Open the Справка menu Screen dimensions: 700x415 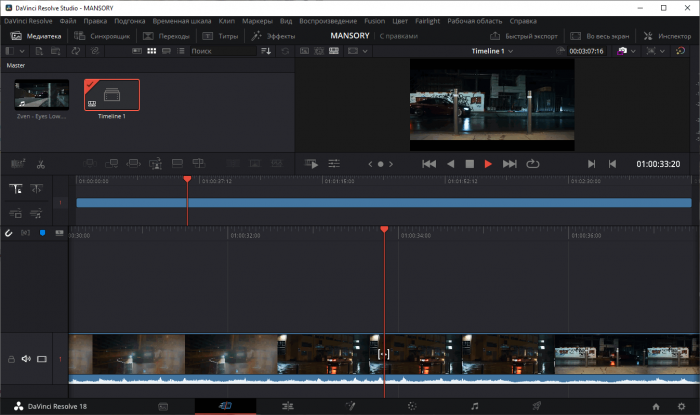coord(523,21)
